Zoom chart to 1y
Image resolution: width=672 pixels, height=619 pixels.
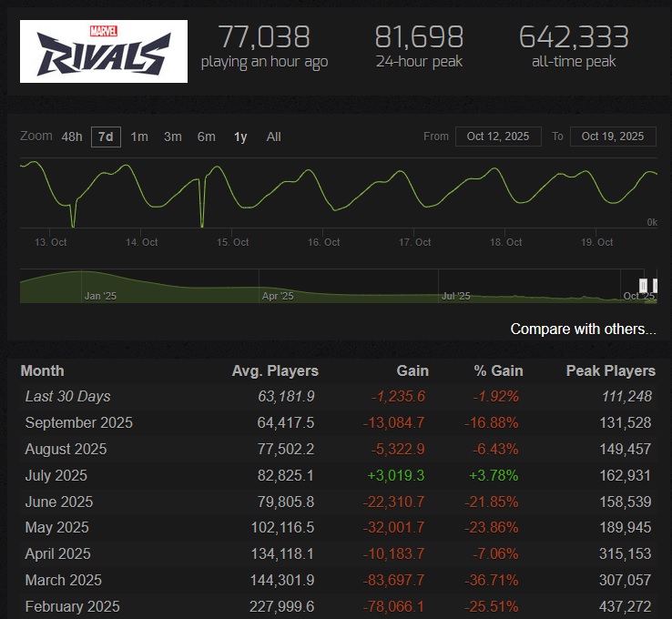click(240, 137)
